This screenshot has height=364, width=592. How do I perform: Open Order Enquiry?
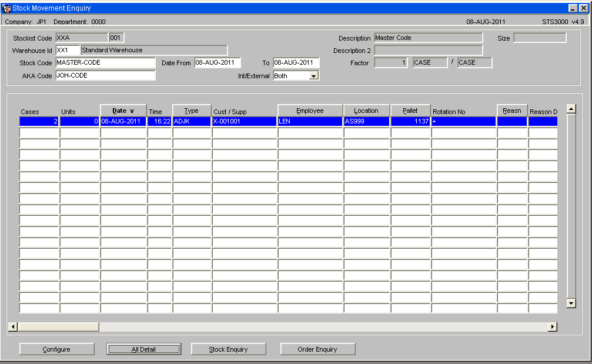tap(317, 349)
